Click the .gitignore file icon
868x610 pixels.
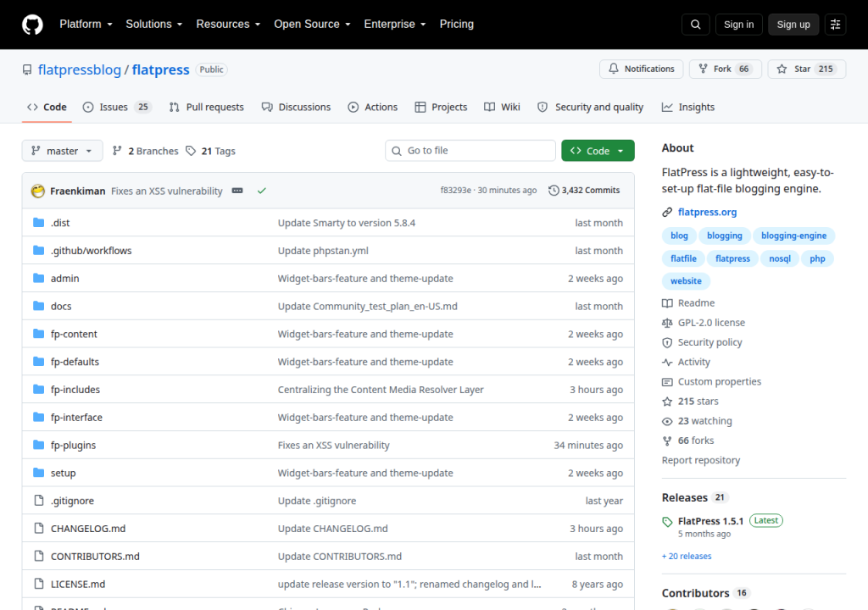pyautogui.click(x=39, y=501)
